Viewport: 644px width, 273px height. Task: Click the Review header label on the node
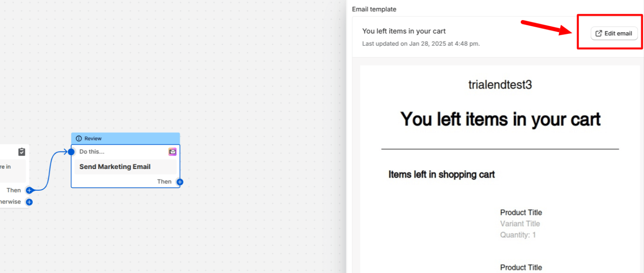pyautogui.click(x=93, y=138)
